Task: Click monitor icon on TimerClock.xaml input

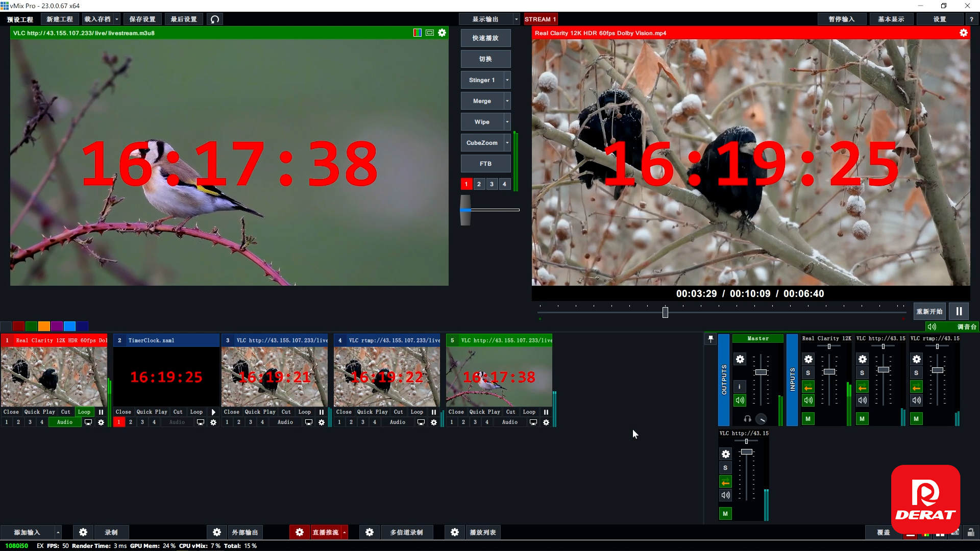Action: pyautogui.click(x=201, y=422)
